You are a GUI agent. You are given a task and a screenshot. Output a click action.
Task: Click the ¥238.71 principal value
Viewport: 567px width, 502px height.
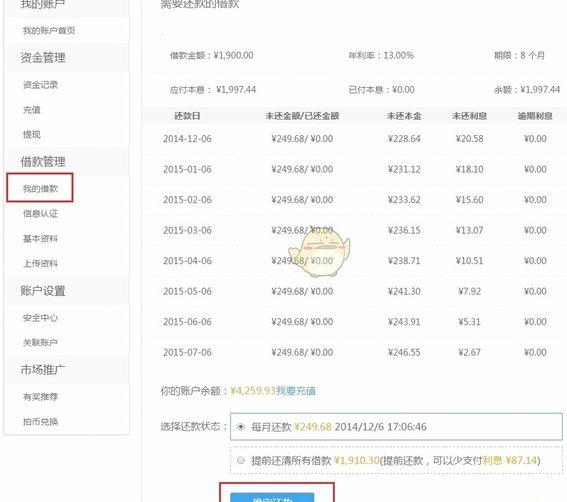404,261
